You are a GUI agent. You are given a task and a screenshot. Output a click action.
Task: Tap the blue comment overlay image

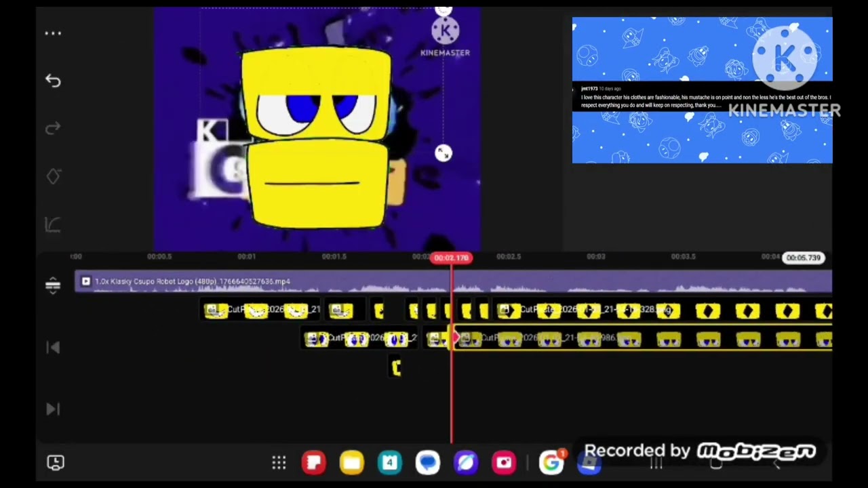click(x=702, y=90)
